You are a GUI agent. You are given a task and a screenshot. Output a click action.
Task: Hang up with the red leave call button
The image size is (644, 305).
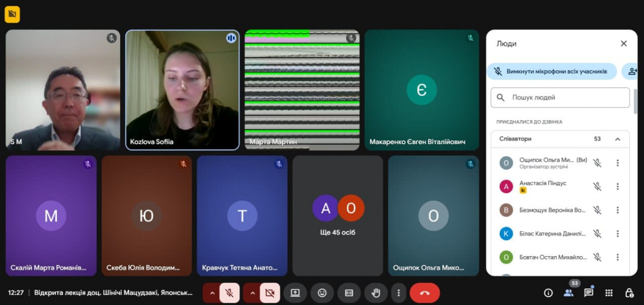(425, 293)
